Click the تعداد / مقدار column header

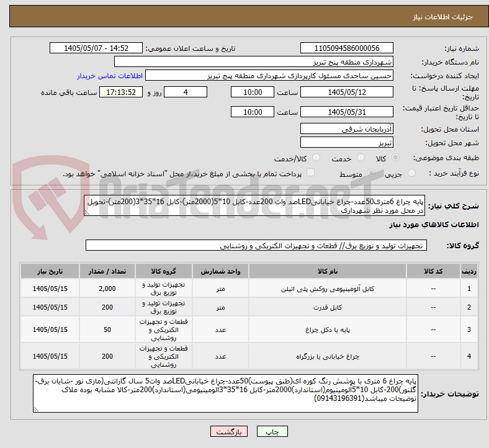tap(107, 271)
